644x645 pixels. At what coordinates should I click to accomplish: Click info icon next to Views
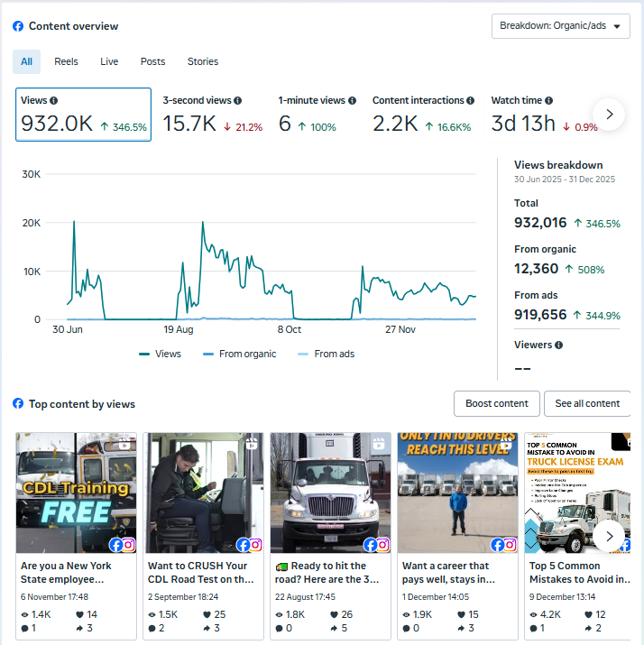pos(54,100)
